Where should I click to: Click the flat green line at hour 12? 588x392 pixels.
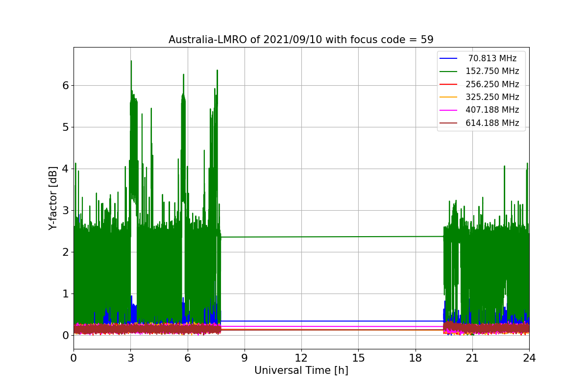tap(301, 237)
